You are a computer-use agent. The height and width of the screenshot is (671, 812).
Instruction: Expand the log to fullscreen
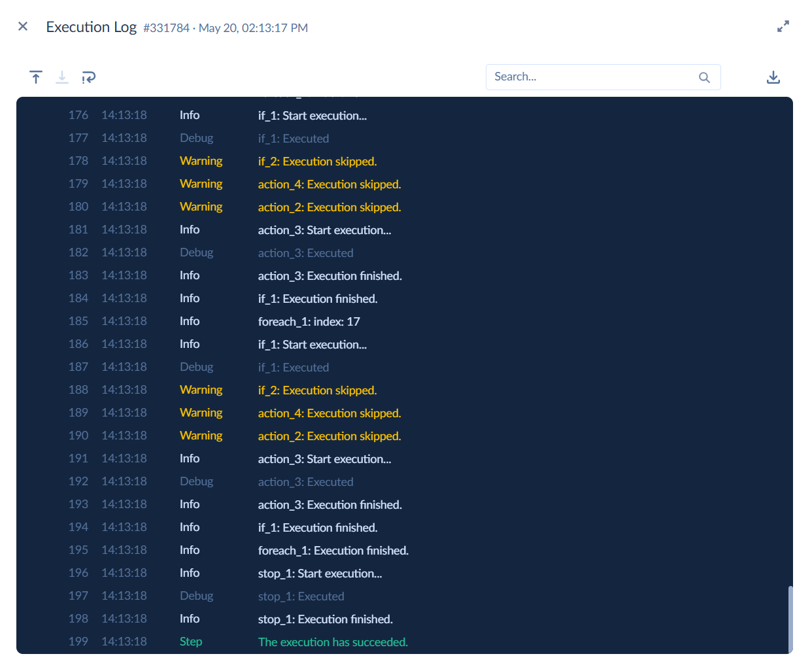783,26
